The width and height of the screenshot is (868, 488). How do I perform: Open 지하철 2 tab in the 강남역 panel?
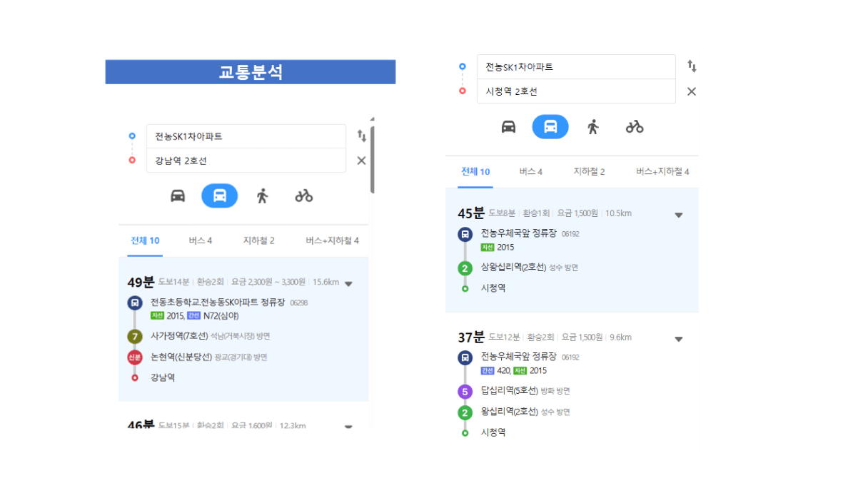(258, 241)
